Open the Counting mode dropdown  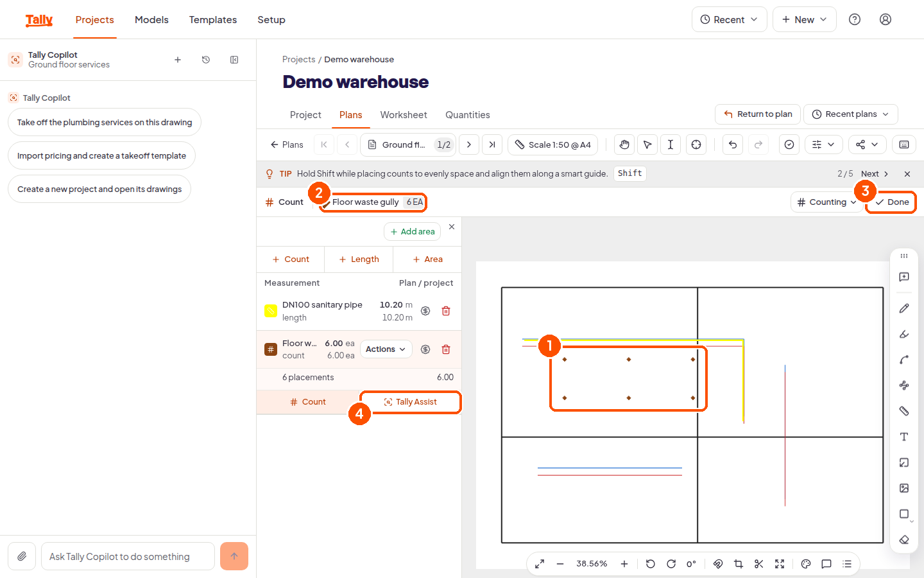tap(826, 202)
